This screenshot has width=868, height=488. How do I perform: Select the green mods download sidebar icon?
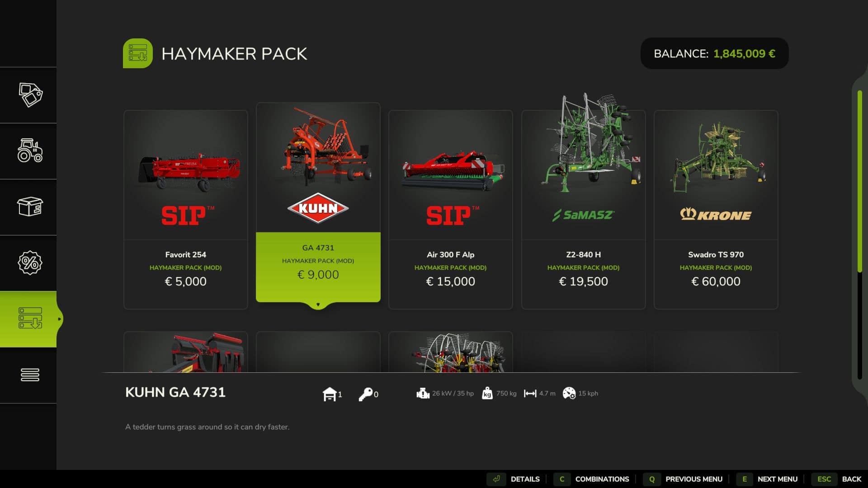click(x=30, y=319)
